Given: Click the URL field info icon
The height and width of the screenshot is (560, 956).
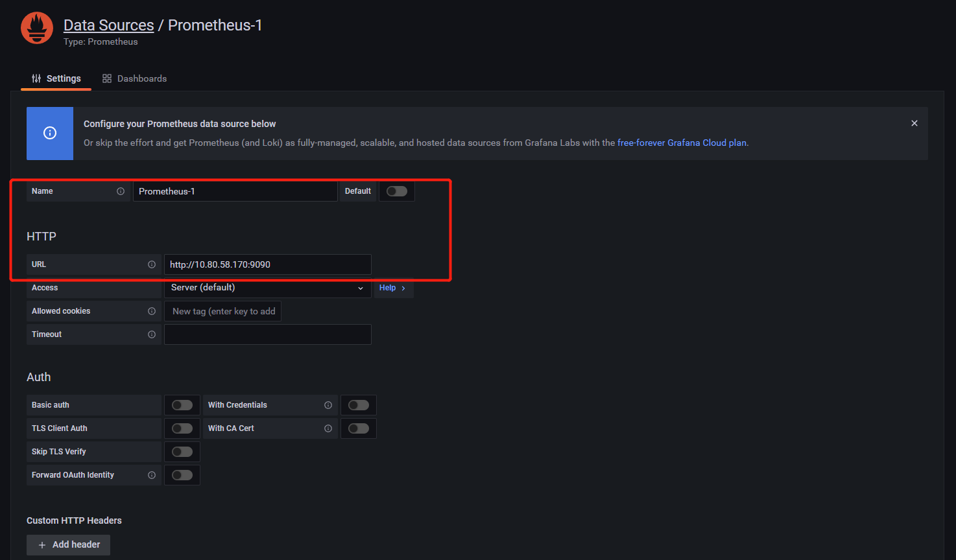Looking at the screenshot, I should coord(152,264).
